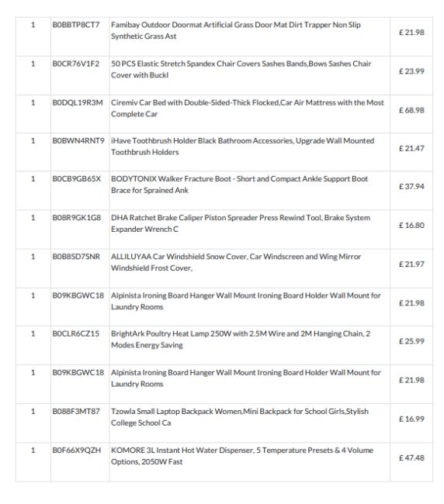
Task: Select the £ 47.48 price cell
Action: point(411,457)
